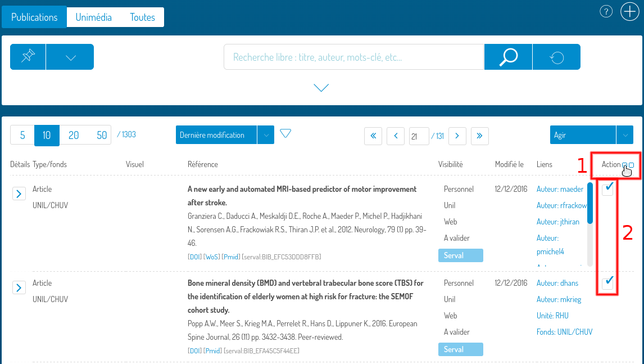Open the help question mark icon

tap(606, 11)
